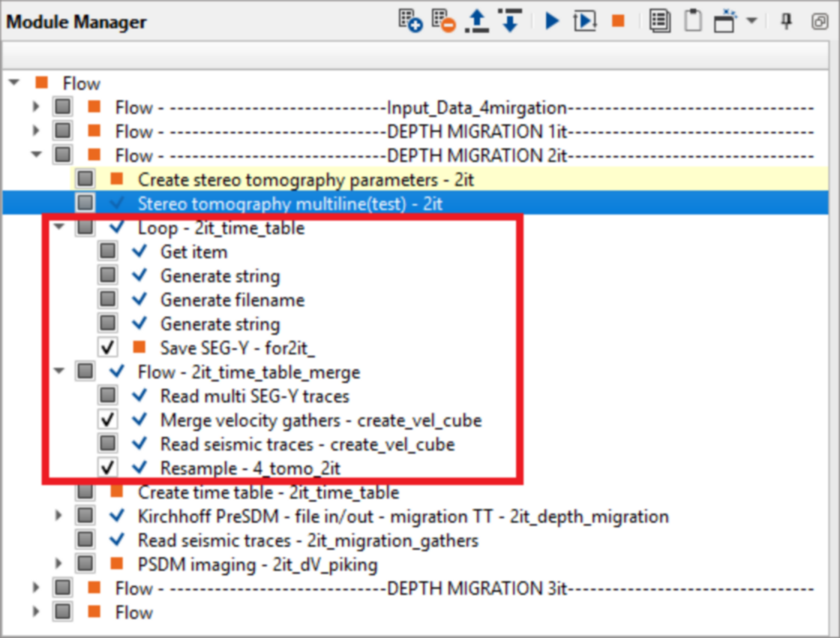Collapse the Loop - 2it_time_table node

click(x=59, y=227)
